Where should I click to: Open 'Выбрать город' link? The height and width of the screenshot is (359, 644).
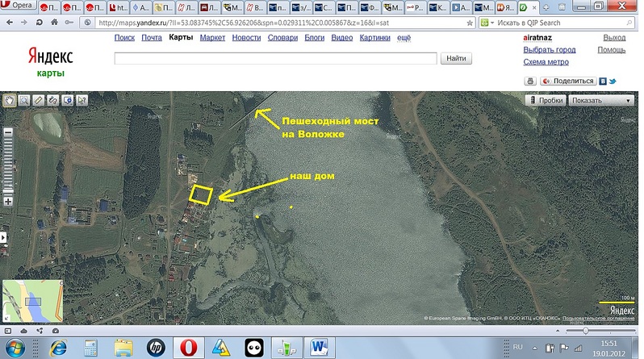(549, 50)
